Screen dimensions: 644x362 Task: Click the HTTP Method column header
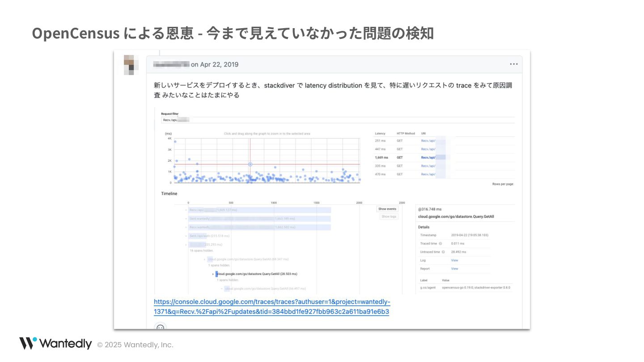(x=406, y=133)
